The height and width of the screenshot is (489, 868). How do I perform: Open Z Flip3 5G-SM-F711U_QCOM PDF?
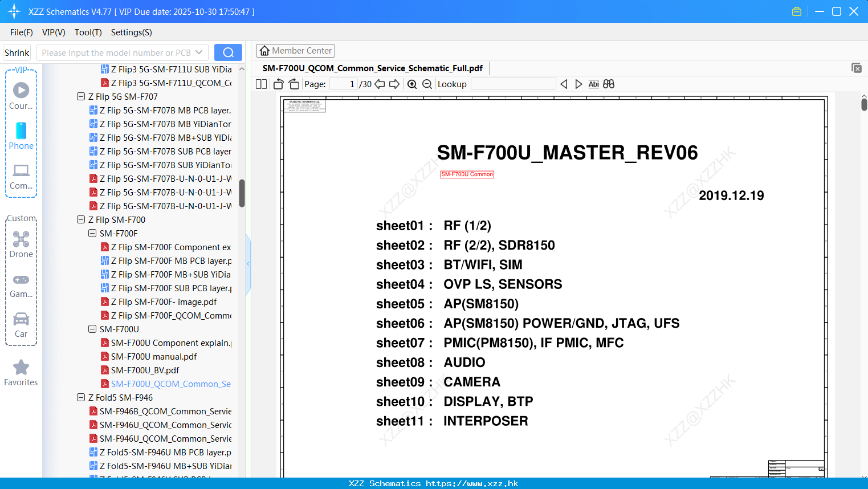(166, 83)
